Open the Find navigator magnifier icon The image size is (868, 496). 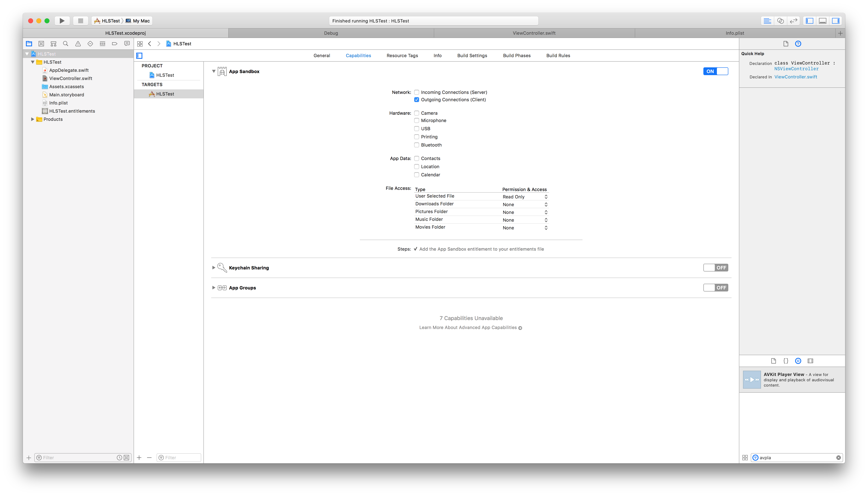click(x=66, y=44)
